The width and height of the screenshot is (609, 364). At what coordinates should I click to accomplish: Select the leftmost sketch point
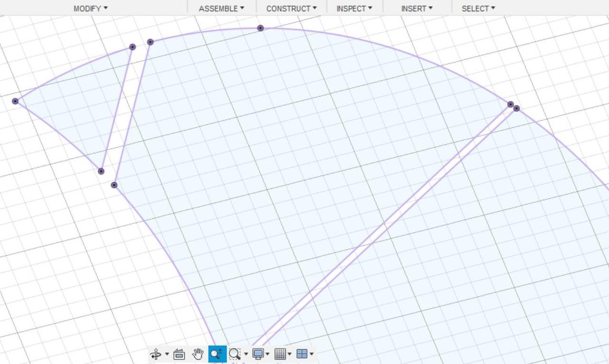coord(15,101)
